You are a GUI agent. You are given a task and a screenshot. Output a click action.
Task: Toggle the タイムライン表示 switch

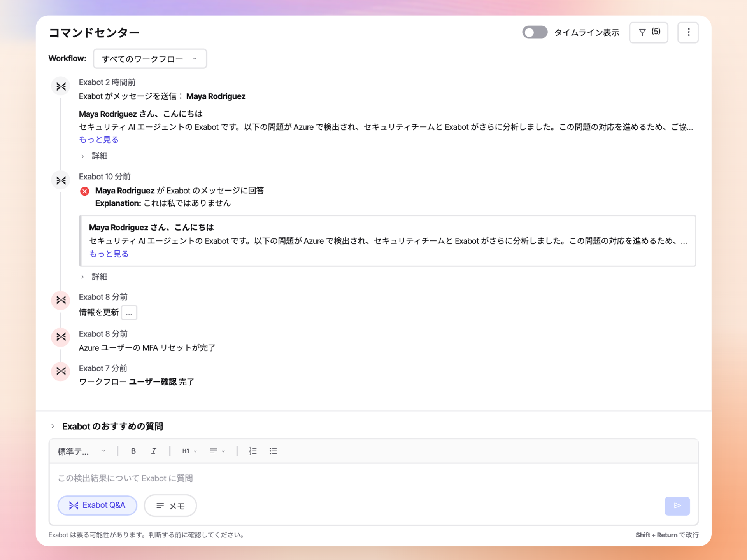tap(535, 32)
